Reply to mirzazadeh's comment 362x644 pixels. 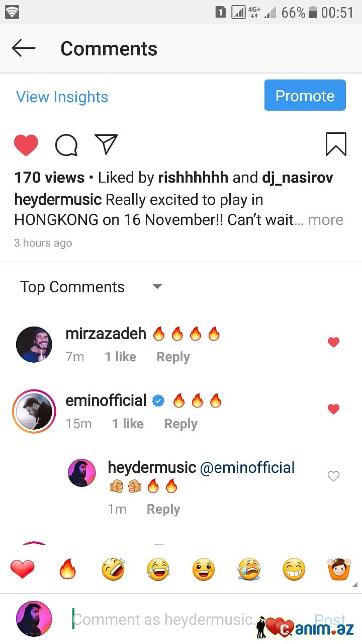point(173,357)
